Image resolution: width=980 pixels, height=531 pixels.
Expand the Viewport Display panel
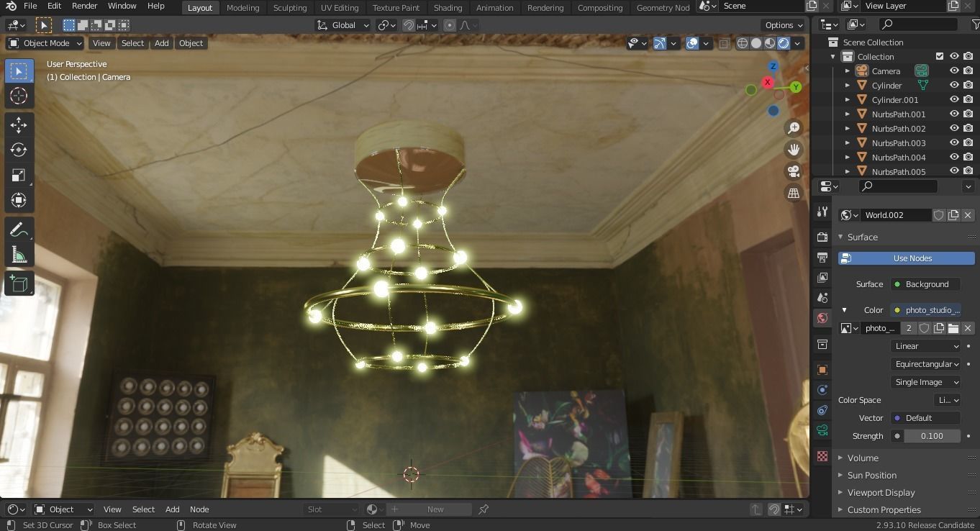881,492
